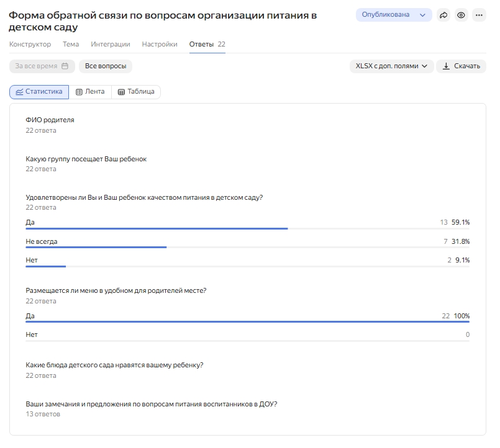Open the Опубликована status dropdown
The height and width of the screenshot is (448, 500).
coord(394,14)
